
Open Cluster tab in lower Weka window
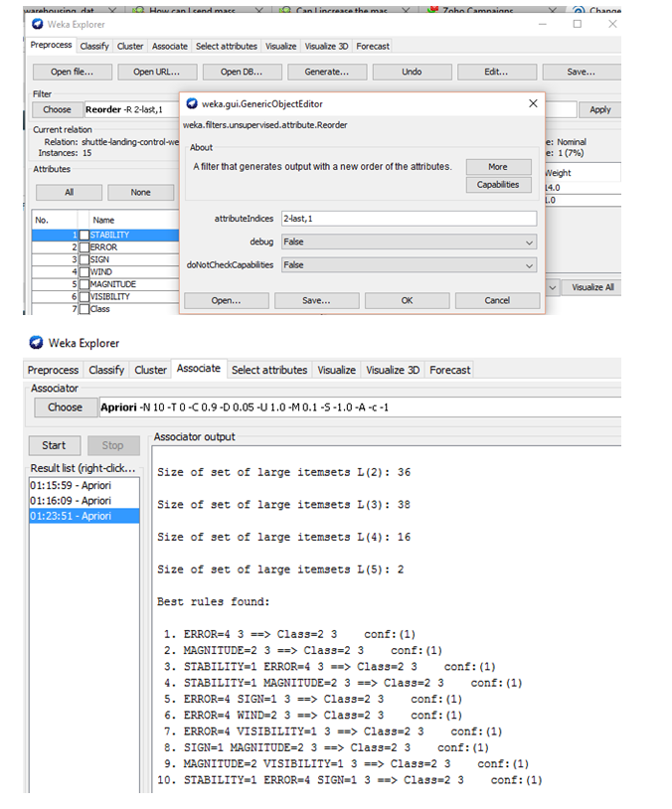coord(150,371)
